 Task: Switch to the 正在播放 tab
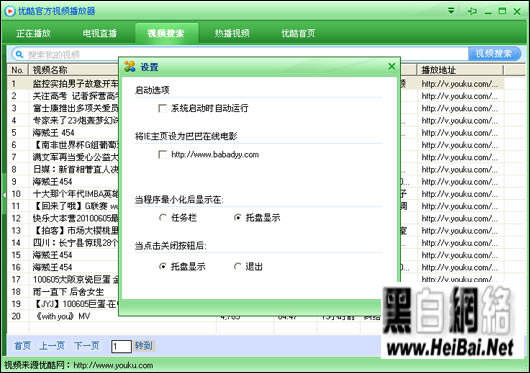33,33
